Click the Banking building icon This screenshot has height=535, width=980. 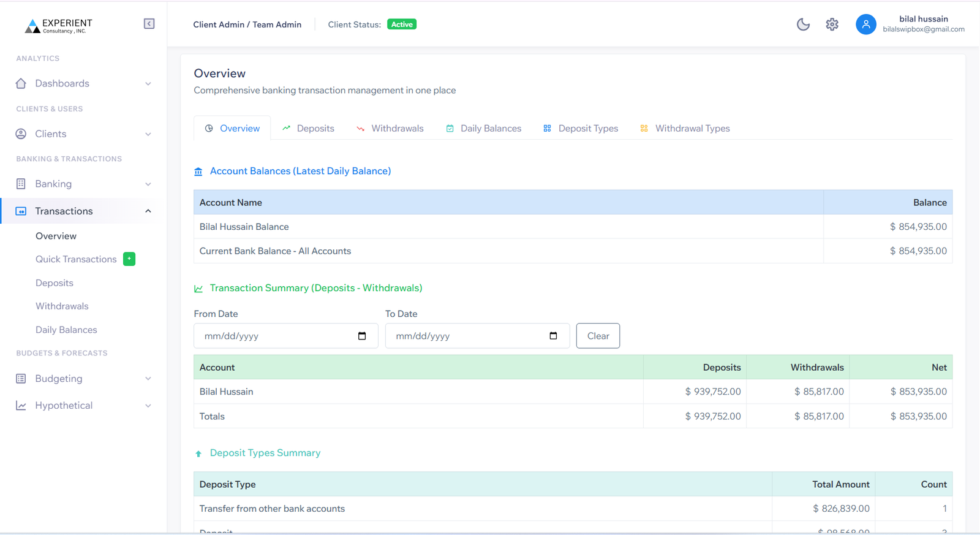pos(21,184)
